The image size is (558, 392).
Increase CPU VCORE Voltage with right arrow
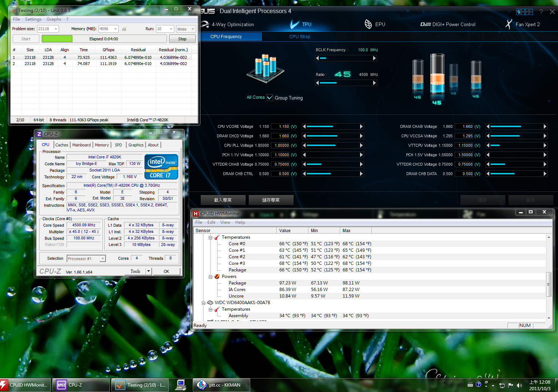click(362, 126)
